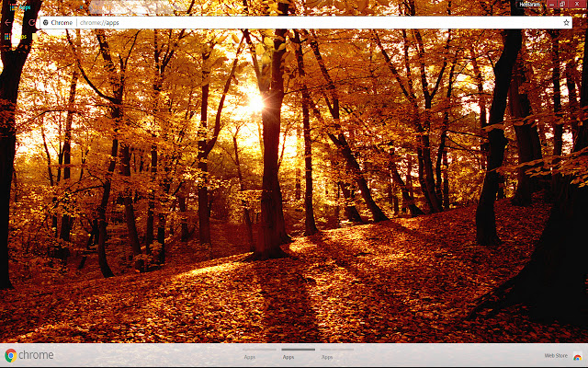
Task: View site info next to Chrome label
Action: (46, 22)
